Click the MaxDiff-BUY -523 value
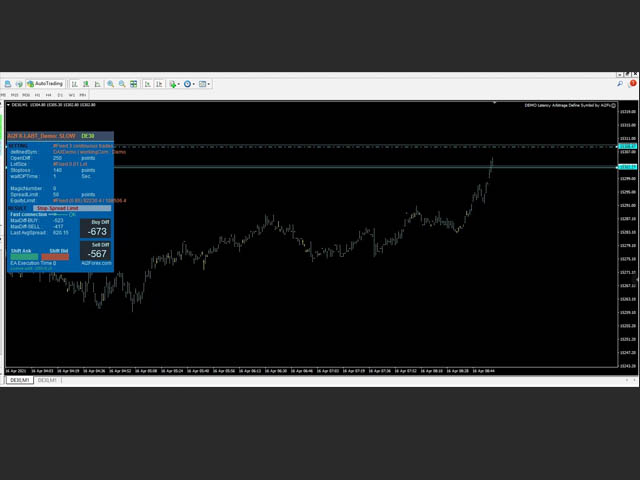 pos(58,220)
